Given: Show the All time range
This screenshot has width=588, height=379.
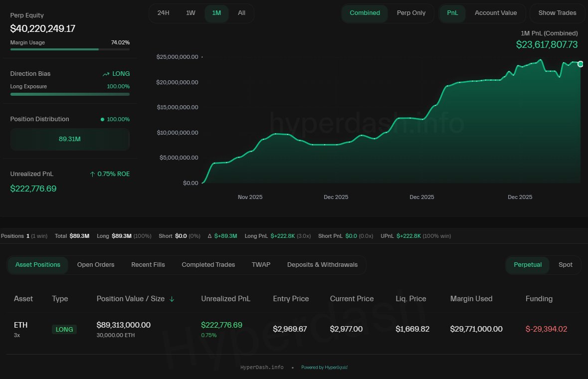Looking at the screenshot, I should [x=241, y=13].
